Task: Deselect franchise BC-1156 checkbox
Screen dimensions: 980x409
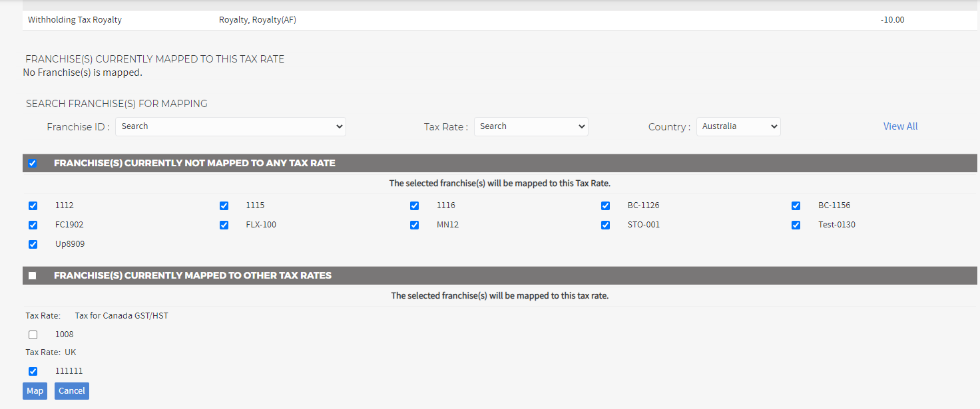Action: (x=796, y=206)
